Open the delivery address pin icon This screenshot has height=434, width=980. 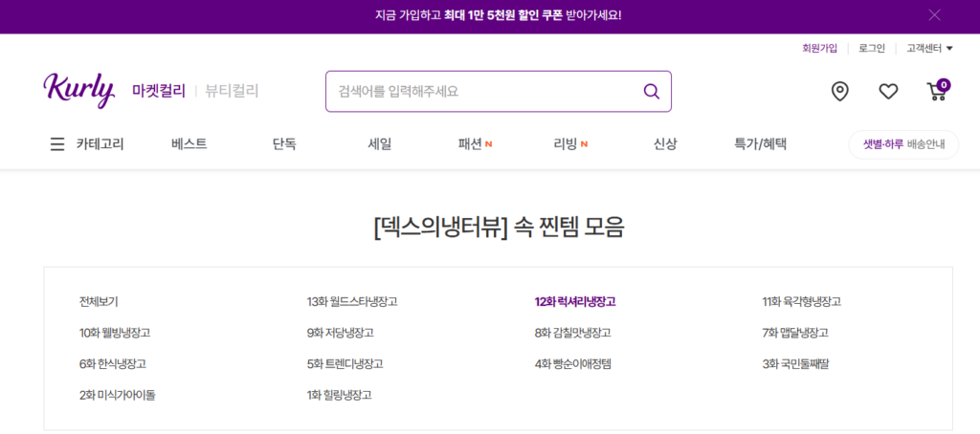[x=839, y=92]
